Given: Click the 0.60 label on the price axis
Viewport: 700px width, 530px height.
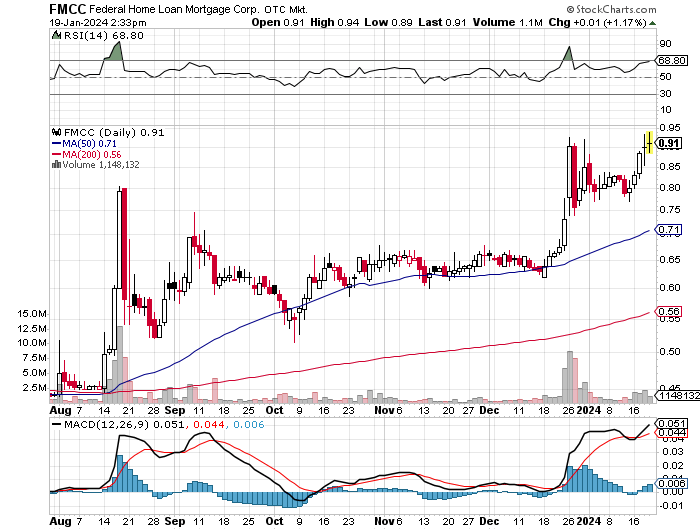Looking at the screenshot, I should 670,288.
